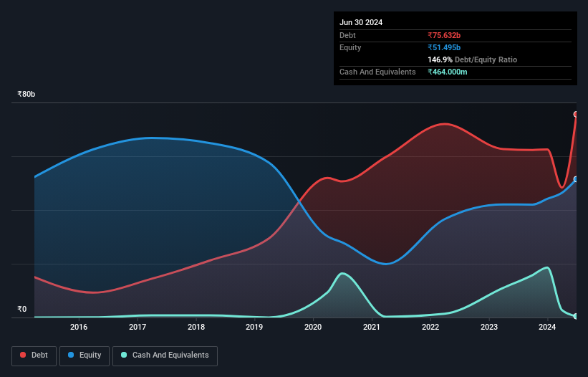588x377 pixels.
Task: Click the 2022 x-axis label
Action: click(x=430, y=327)
